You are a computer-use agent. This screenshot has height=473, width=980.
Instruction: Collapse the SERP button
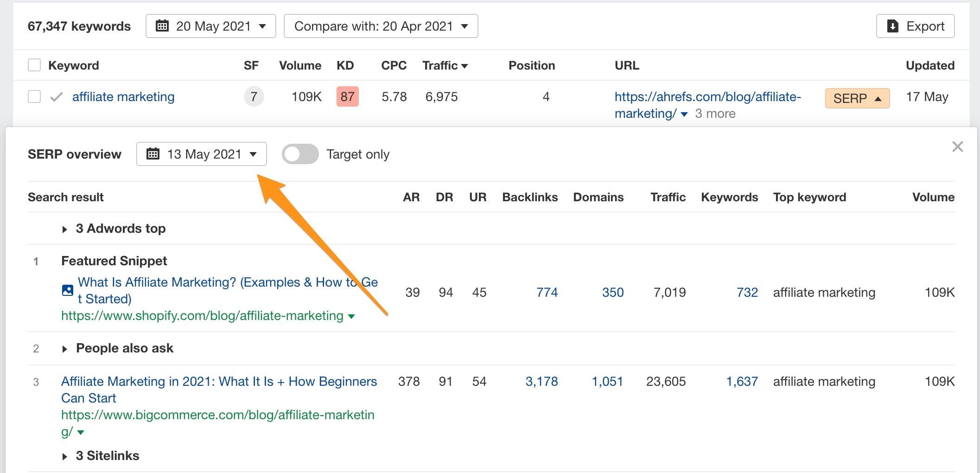click(x=857, y=98)
